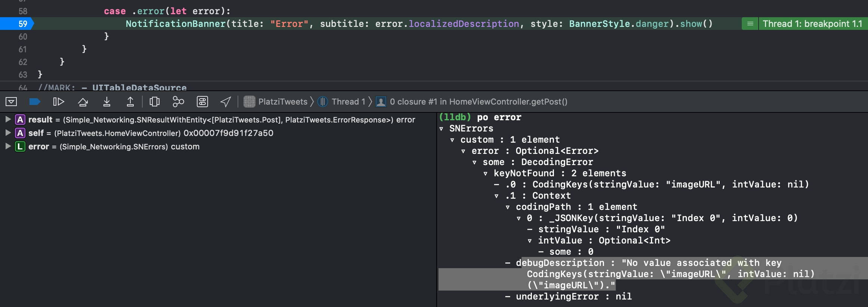Click the Thread 1 breakpoint 1.1 label
This screenshot has height=307, width=868.
coord(812,24)
